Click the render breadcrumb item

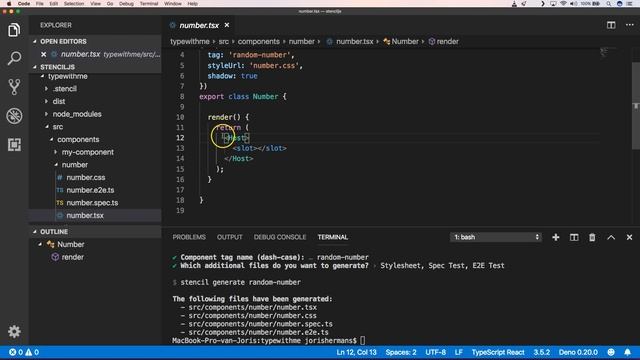(x=444, y=42)
